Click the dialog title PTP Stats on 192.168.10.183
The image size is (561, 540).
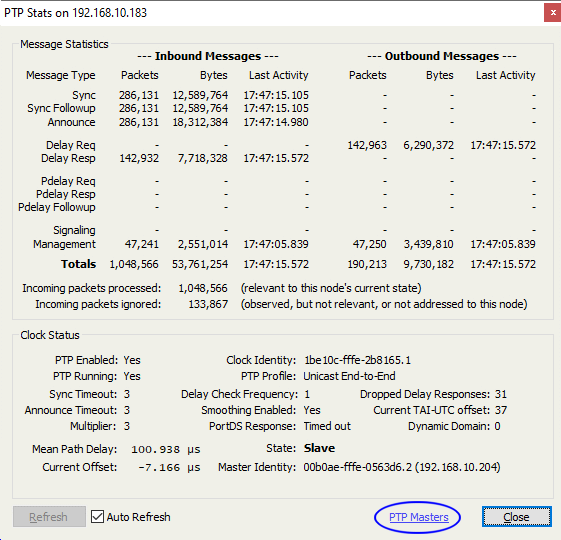[x=75, y=13]
